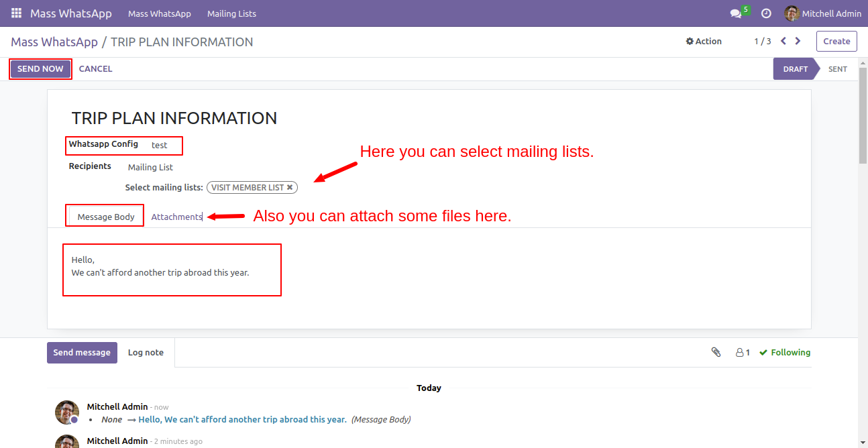Select the SENT status stage
This screenshot has width=868, height=448.
tap(838, 69)
